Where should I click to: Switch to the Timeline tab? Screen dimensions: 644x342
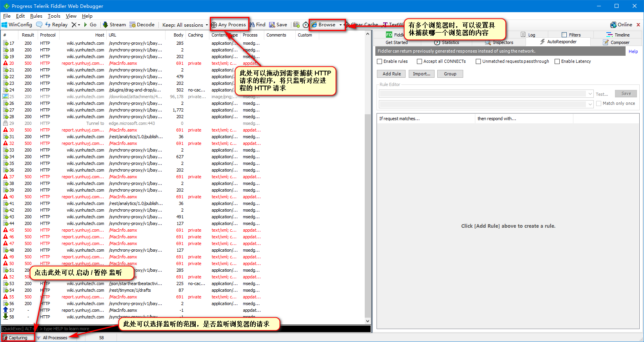click(x=618, y=35)
